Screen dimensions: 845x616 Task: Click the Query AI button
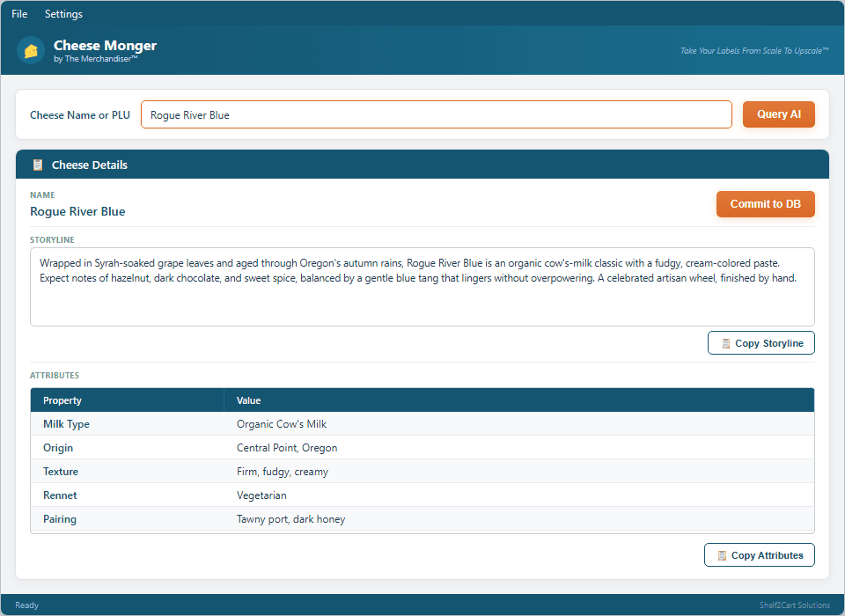(779, 114)
